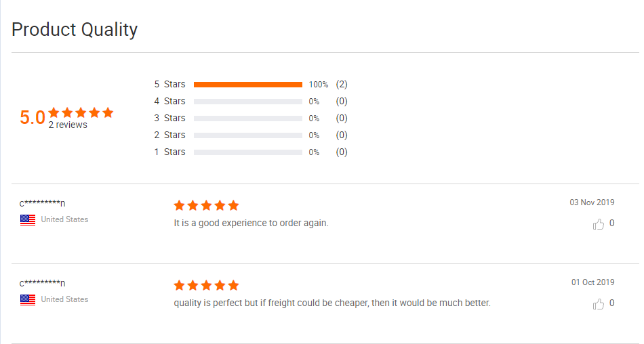
Task: Click the orange 5 Stars rating bar
Action: coord(247,85)
